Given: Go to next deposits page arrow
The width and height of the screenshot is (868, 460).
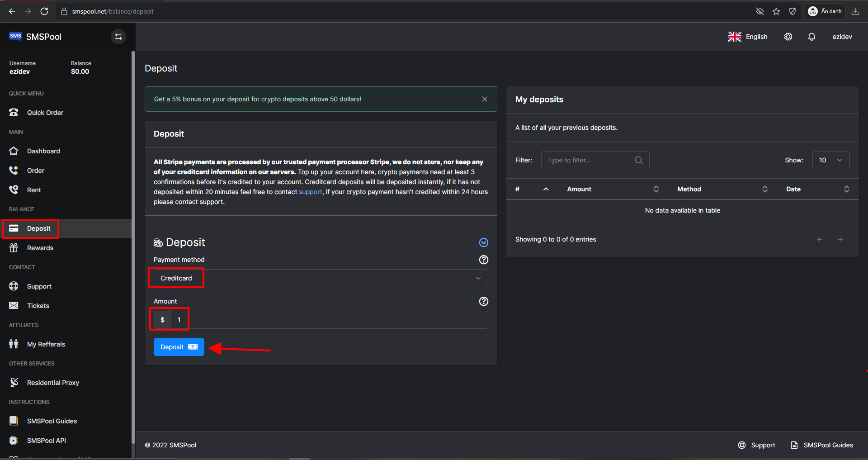Looking at the screenshot, I should (x=840, y=240).
